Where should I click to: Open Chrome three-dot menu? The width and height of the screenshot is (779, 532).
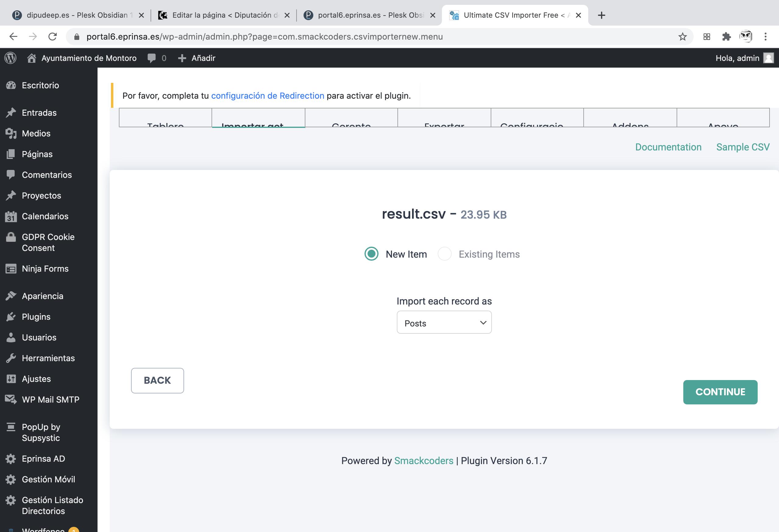pyautogui.click(x=765, y=37)
